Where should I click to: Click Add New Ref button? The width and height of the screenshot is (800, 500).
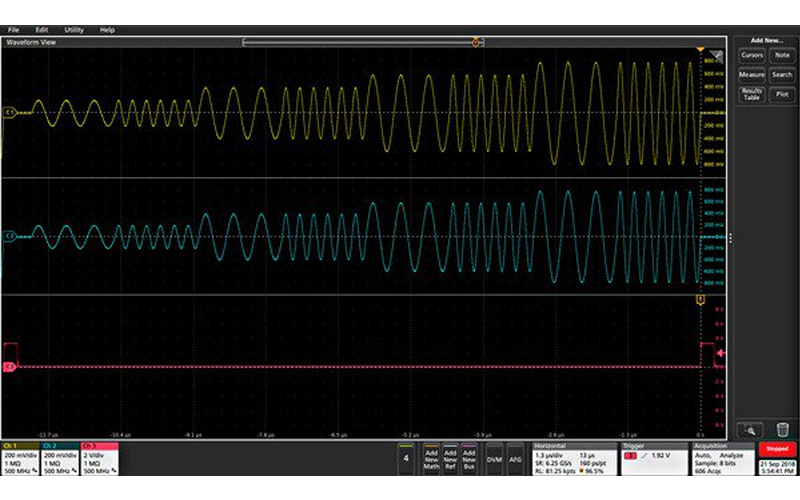coord(450,459)
